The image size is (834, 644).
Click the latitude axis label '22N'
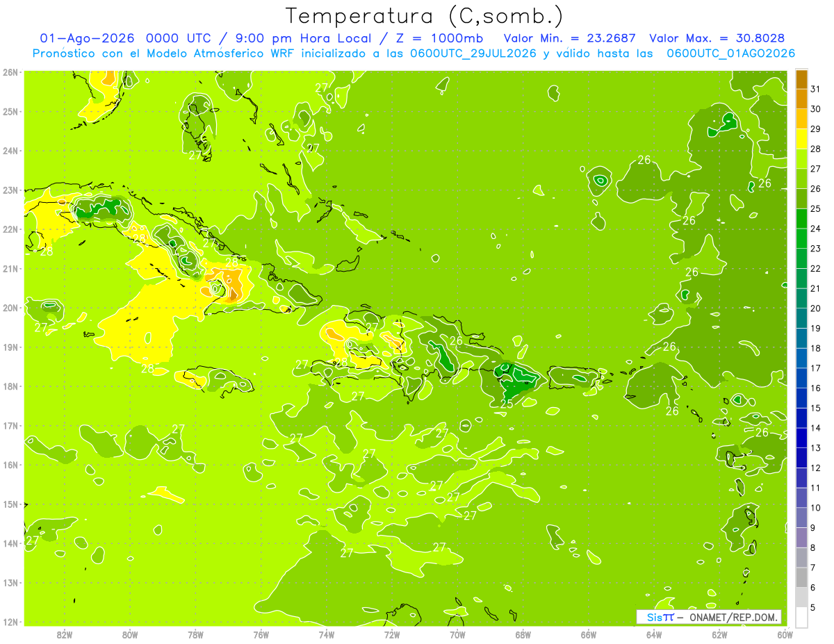pos(10,229)
